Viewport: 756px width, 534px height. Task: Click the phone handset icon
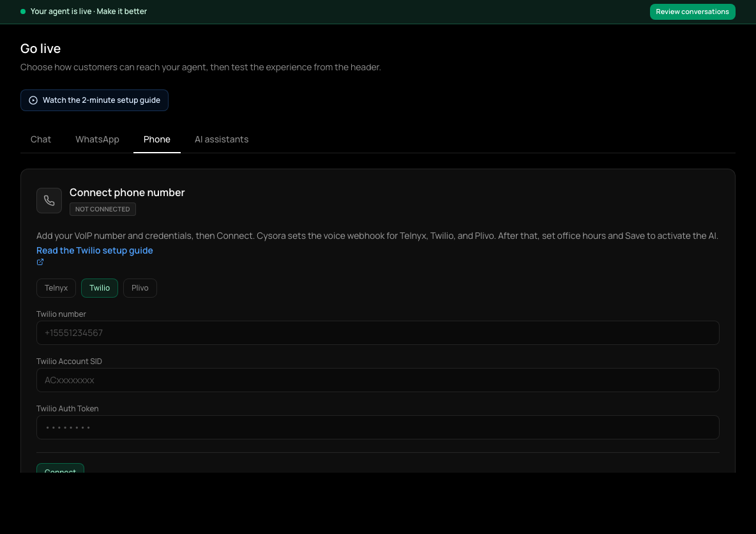tap(49, 200)
